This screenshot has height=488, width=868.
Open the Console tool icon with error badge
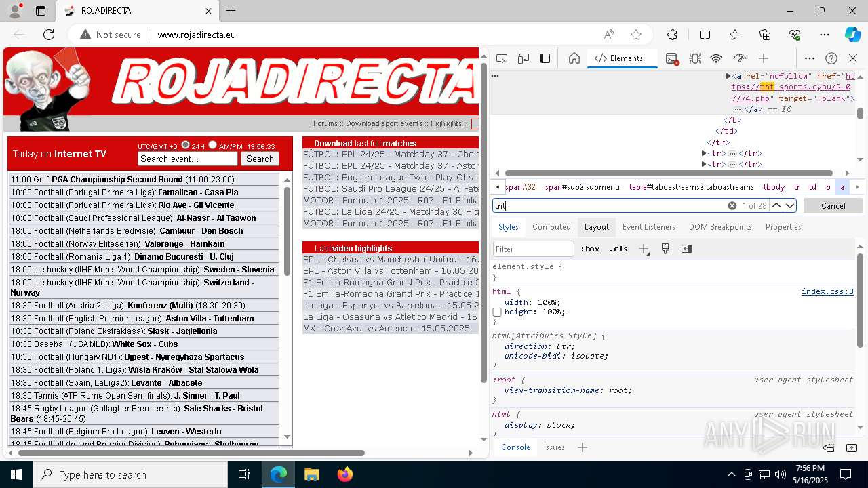(672, 59)
